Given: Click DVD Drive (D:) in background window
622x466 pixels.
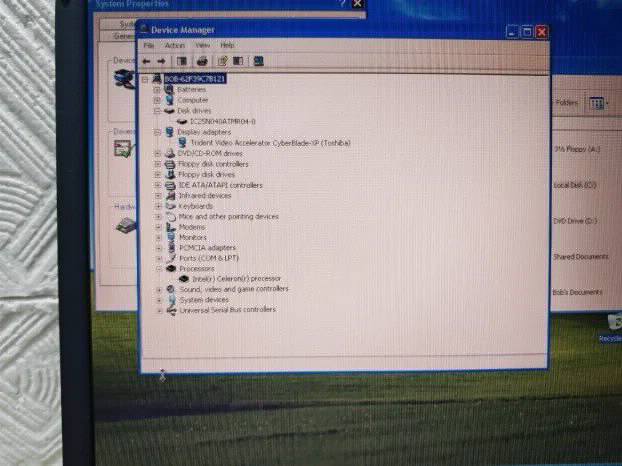Looking at the screenshot, I should [x=576, y=221].
